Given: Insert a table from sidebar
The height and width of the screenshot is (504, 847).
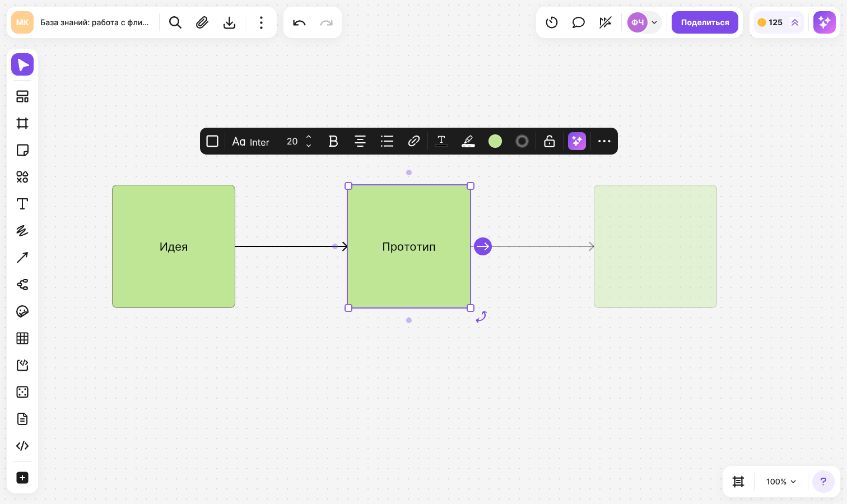Looking at the screenshot, I should 22,338.
